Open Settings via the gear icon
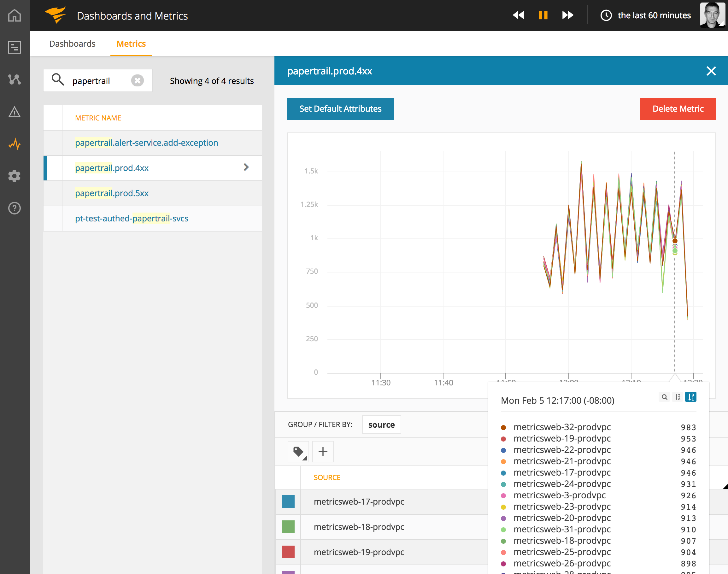Image resolution: width=728 pixels, height=574 pixels. point(15,176)
